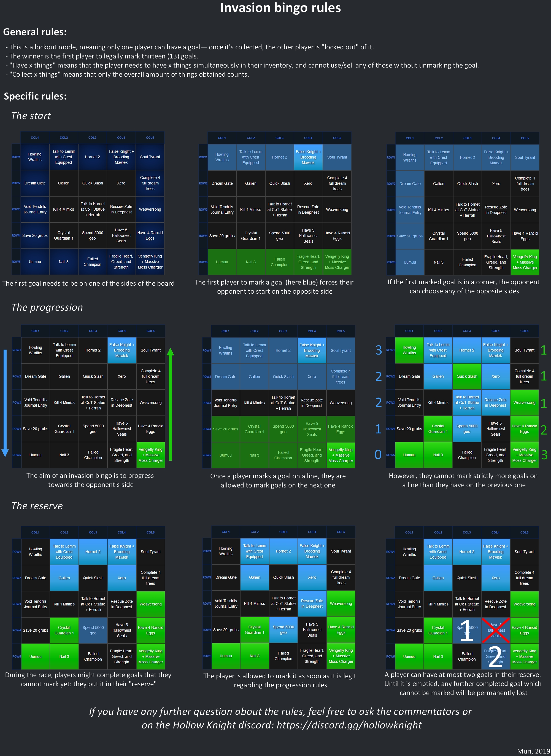Click the green number 3 next to Vengefly King
The width and height of the screenshot is (551, 756).
coord(544,455)
